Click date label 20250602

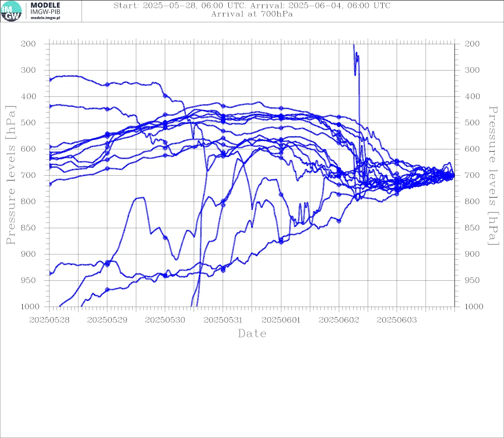pyautogui.click(x=339, y=320)
